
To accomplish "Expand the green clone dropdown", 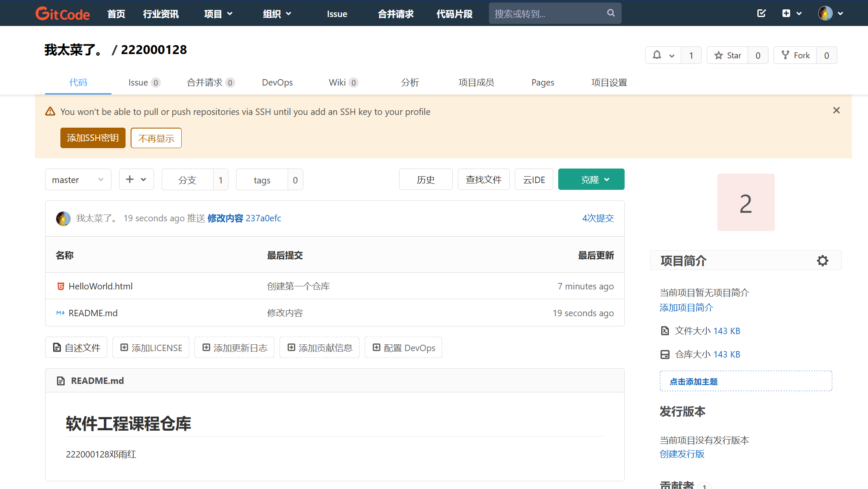I will coord(591,180).
